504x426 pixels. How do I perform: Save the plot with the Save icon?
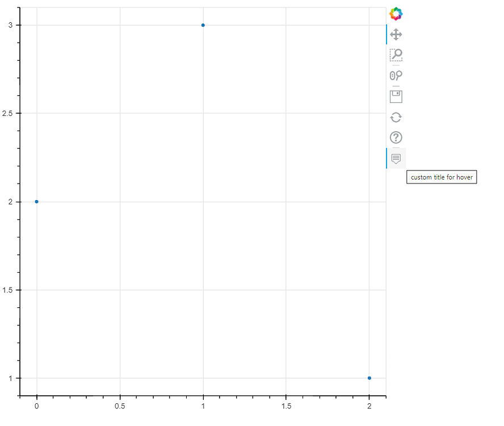396,97
